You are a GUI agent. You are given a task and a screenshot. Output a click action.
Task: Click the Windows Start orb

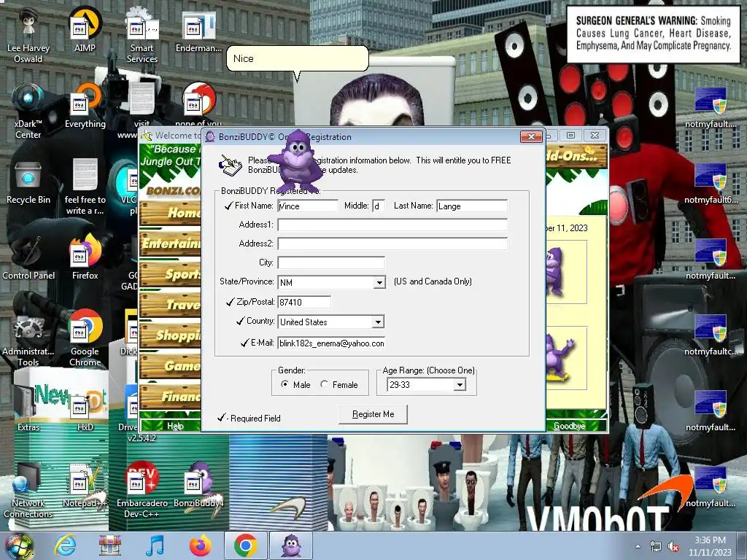click(19, 545)
